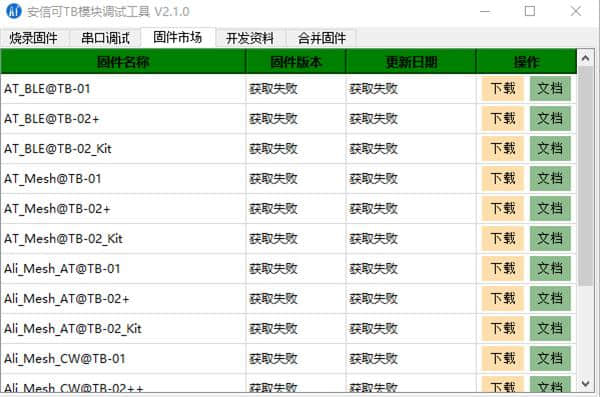600x397 pixels.
Task: Click the 固件名称 column header
Action: tap(123, 62)
